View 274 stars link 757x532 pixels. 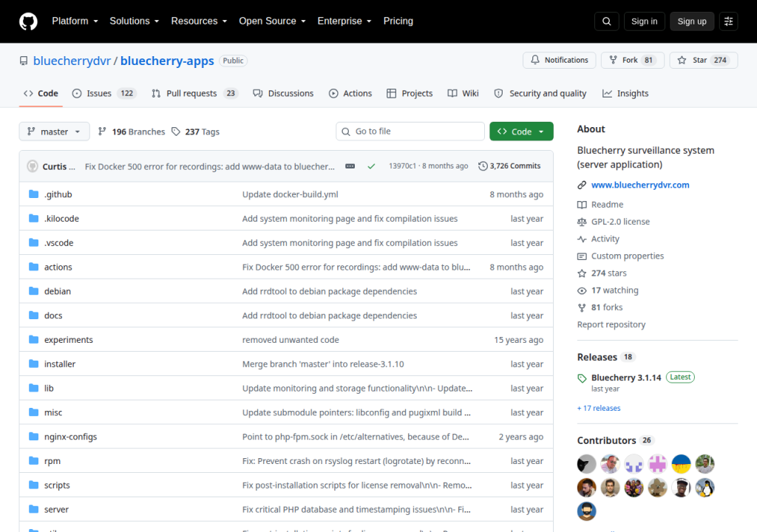609,273
